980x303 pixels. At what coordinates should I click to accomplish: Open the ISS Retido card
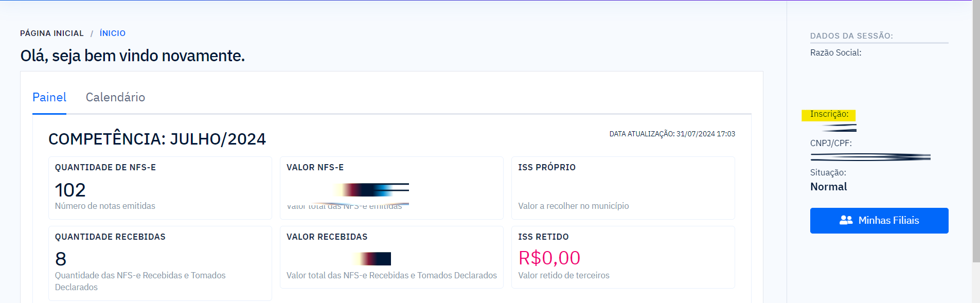(622, 257)
